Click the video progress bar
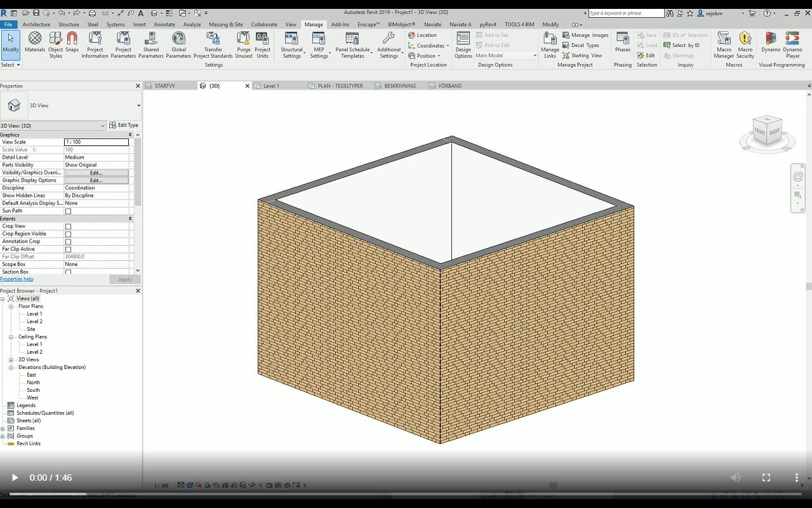Image resolution: width=812 pixels, height=508 pixels. click(x=406, y=494)
